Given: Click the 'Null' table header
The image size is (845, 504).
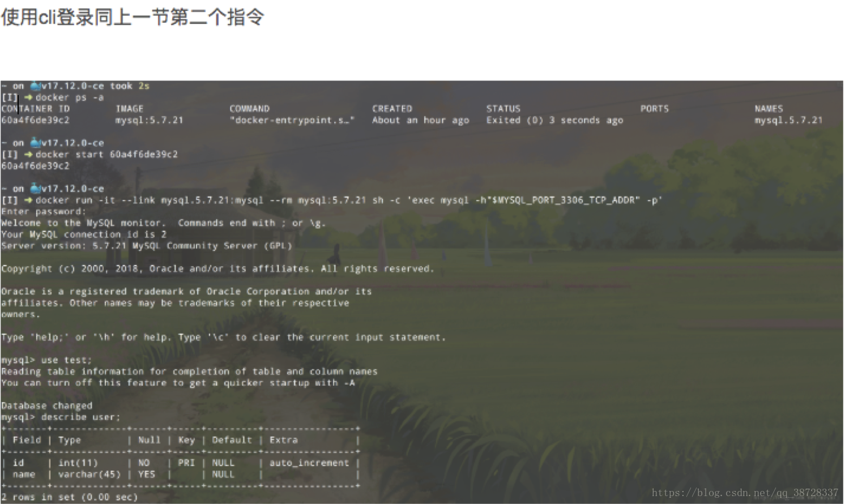Looking at the screenshot, I should pos(150,440).
